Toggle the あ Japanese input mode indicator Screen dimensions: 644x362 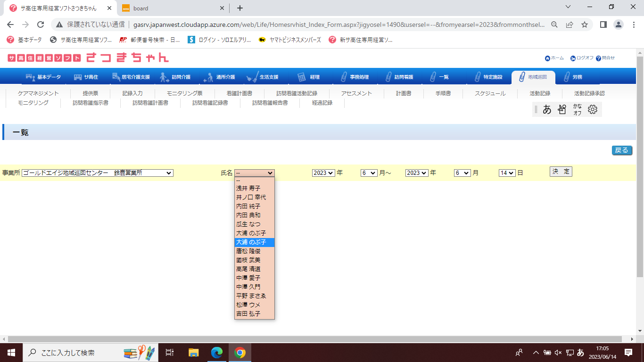pos(547,110)
